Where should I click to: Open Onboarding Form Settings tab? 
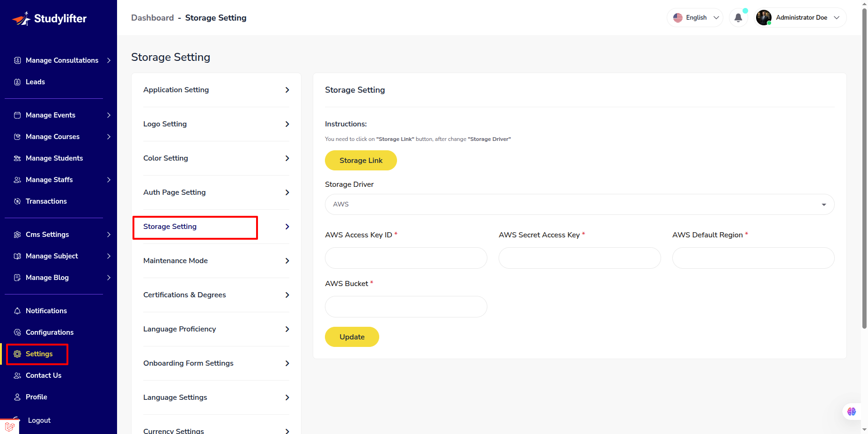[x=216, y=363]
